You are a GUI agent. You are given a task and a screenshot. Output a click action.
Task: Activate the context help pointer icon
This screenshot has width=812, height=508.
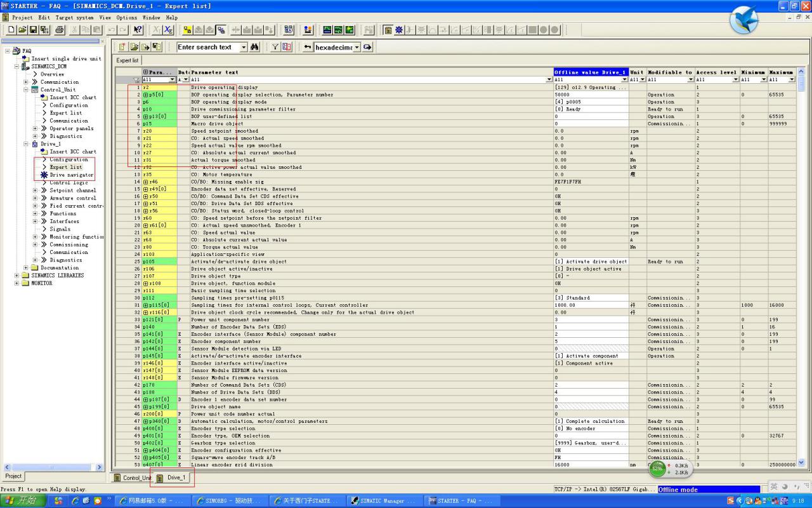click(138, 30)
